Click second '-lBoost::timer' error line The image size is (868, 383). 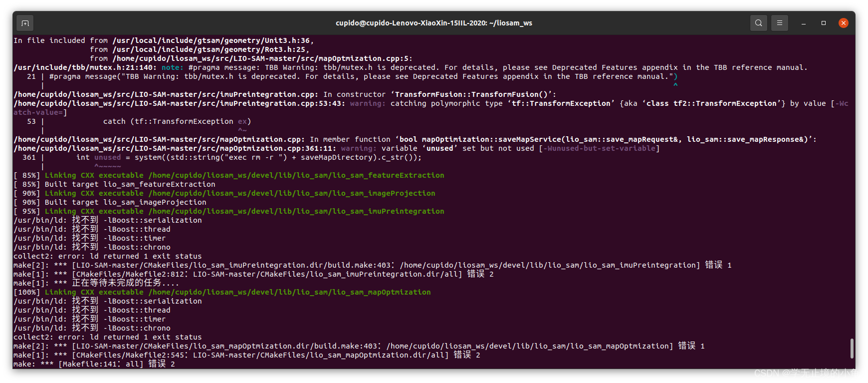90,319
